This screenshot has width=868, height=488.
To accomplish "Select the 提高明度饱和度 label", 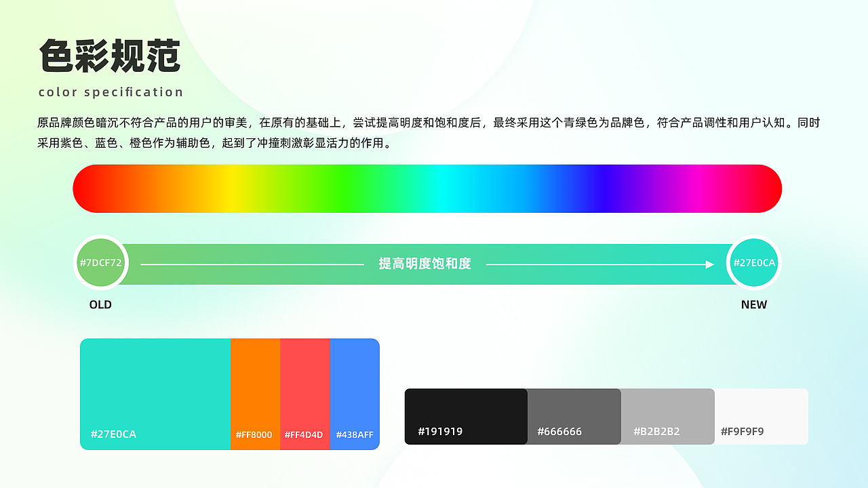I will 424,263.
